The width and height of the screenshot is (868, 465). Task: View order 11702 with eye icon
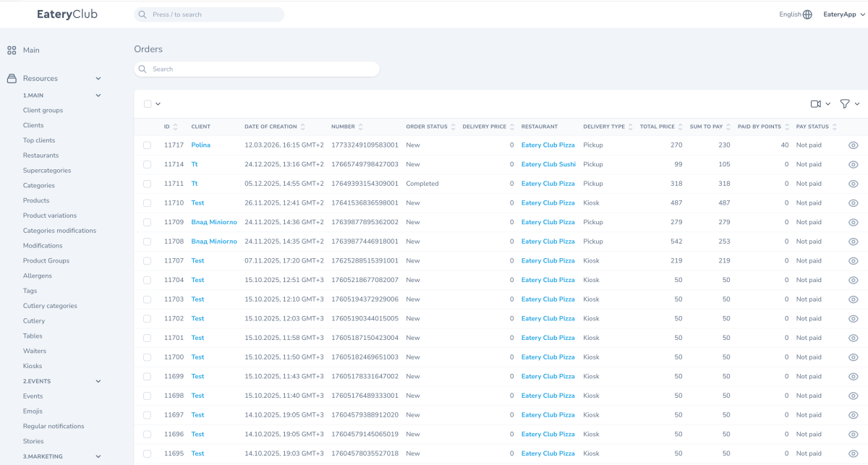point(853,319)
